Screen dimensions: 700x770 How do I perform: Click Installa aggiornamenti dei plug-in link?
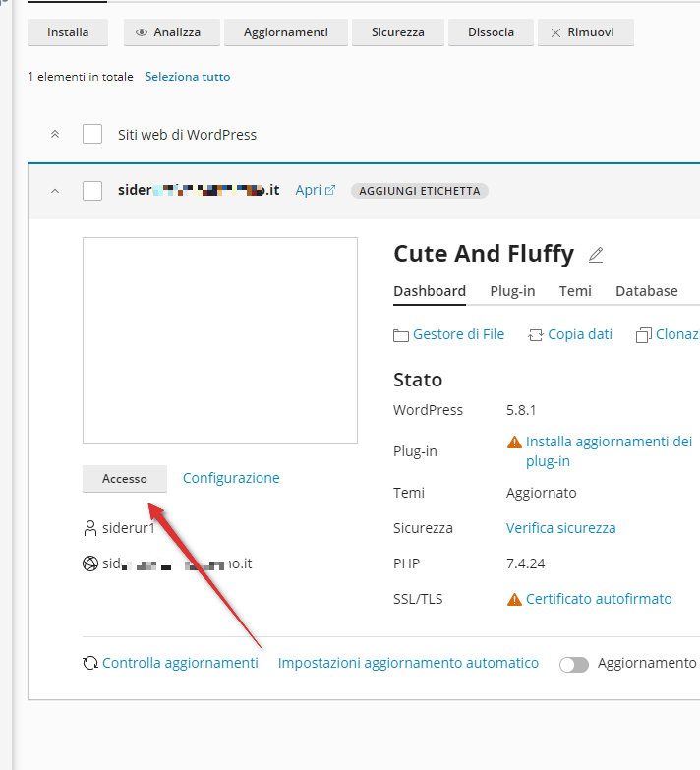[x=609, y=451]
